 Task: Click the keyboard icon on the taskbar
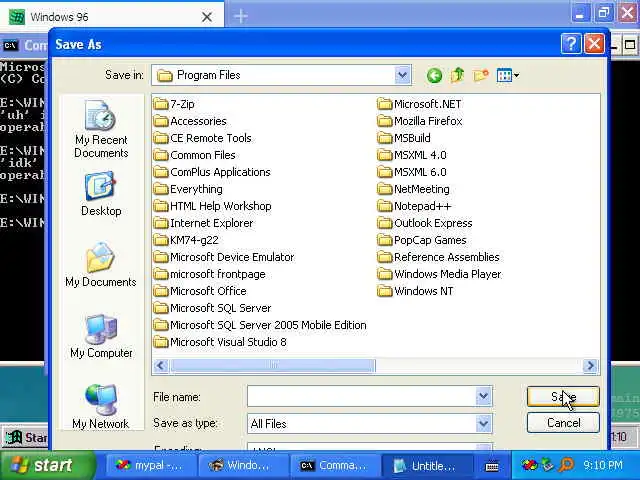pos(491,467)
